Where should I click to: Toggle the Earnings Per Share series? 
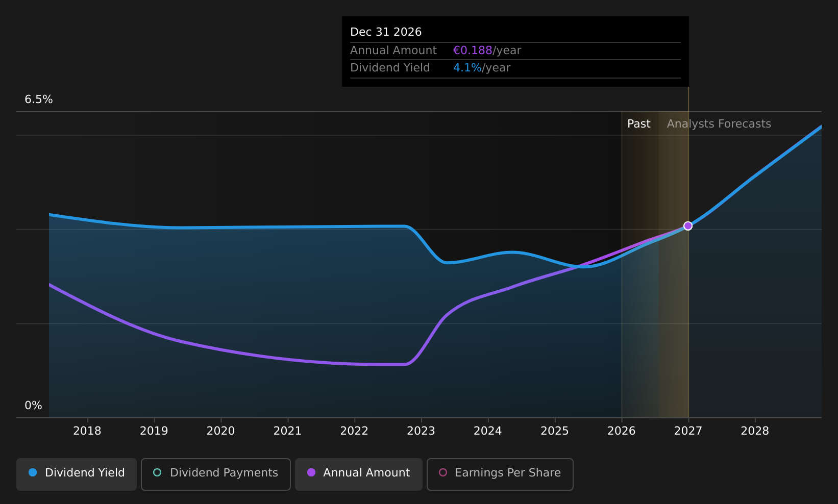click(x=500, y=474)
